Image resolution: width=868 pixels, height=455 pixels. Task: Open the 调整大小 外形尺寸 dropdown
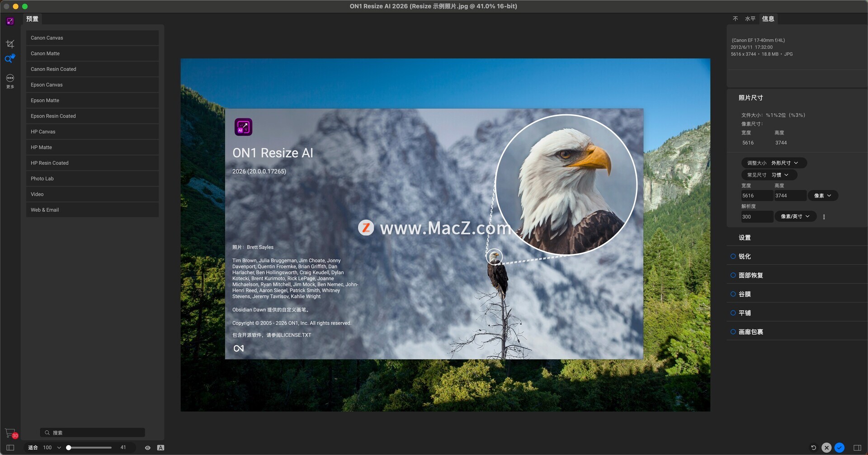coord(774,163)
